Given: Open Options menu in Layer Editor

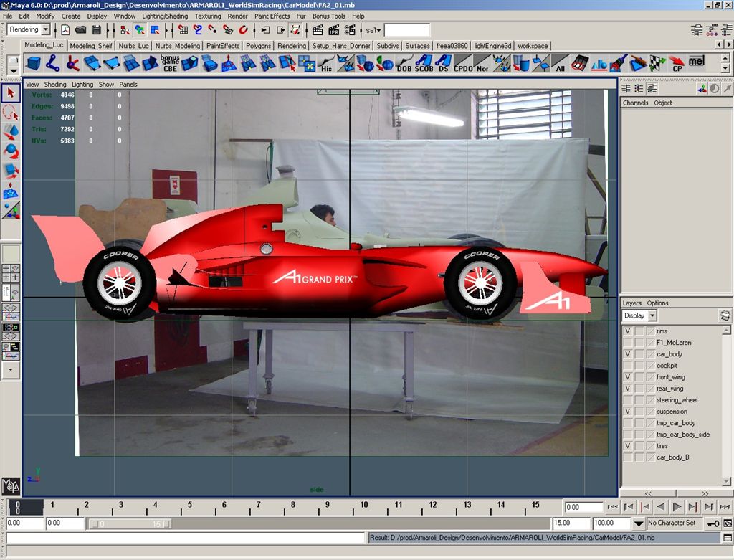Looking at the screenshot, I should 658,303.
